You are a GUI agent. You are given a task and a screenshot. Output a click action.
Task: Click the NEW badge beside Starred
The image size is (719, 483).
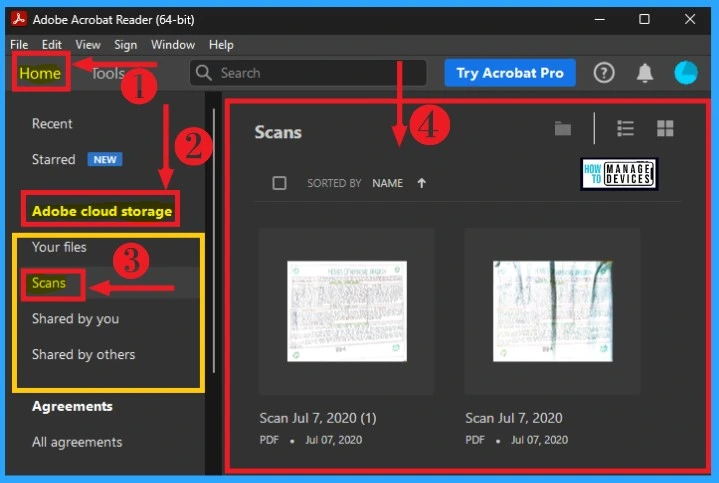[105, 159]
